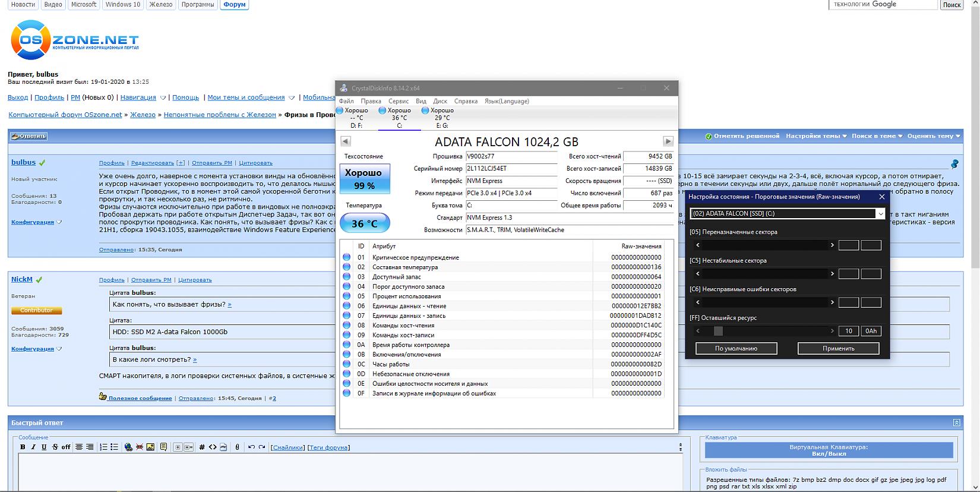
Task: Open the Сервис menu in CrystalDiskInfo
Action: click(398, 101)
